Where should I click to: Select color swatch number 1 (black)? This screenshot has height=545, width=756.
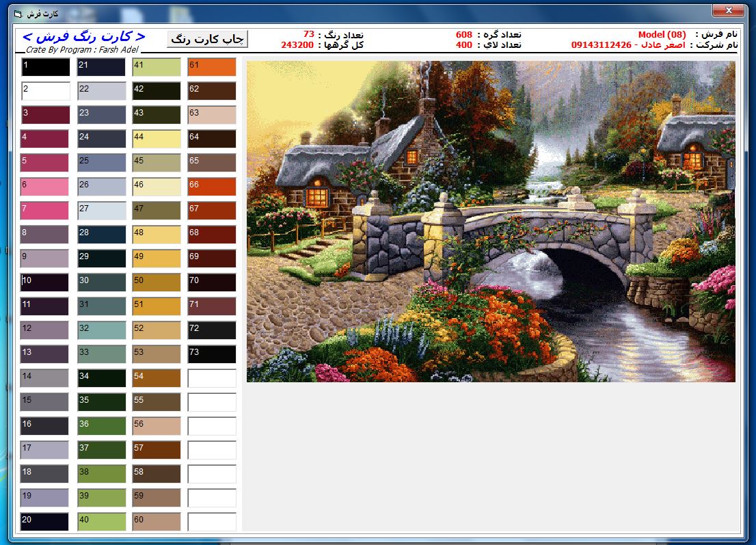click(45, 67)
